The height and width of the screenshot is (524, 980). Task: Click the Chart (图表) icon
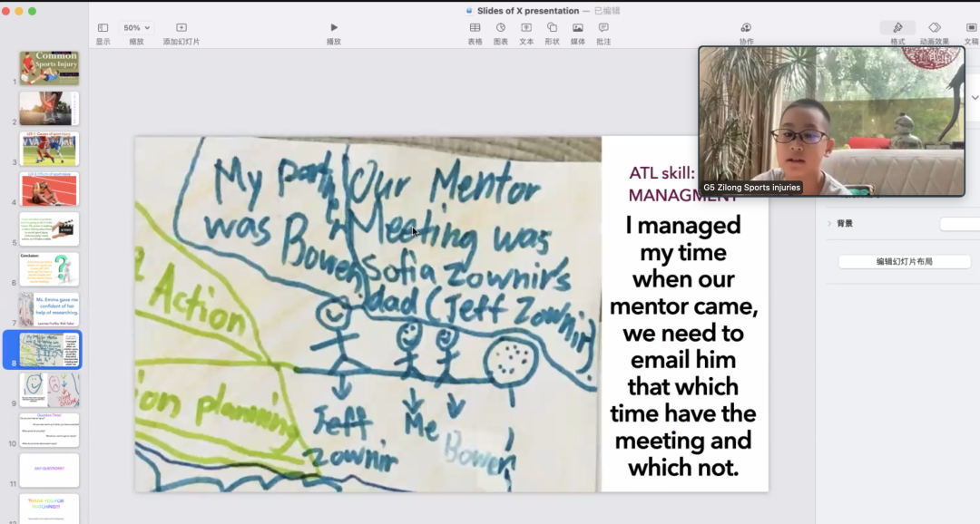[500, 28]
